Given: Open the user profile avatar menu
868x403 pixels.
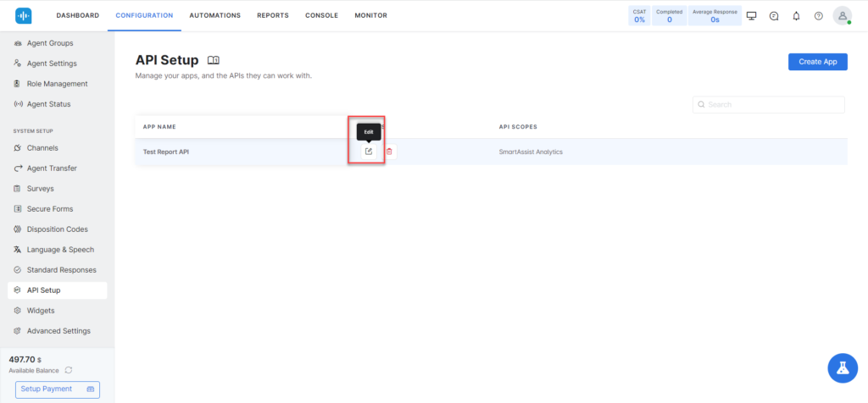Looking at the screenshot, I should [x=842, y=15].
